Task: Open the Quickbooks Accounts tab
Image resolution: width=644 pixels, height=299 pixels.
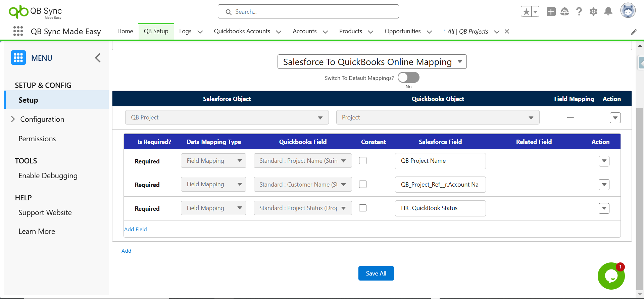Action: pyautogui.click(x=242, y=31)
